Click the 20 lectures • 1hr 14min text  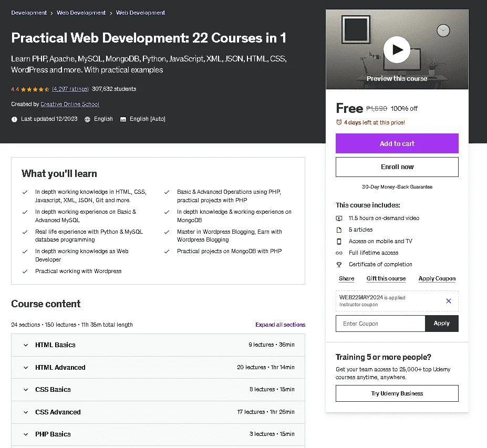pyautogui.click(x=265, y=367)
